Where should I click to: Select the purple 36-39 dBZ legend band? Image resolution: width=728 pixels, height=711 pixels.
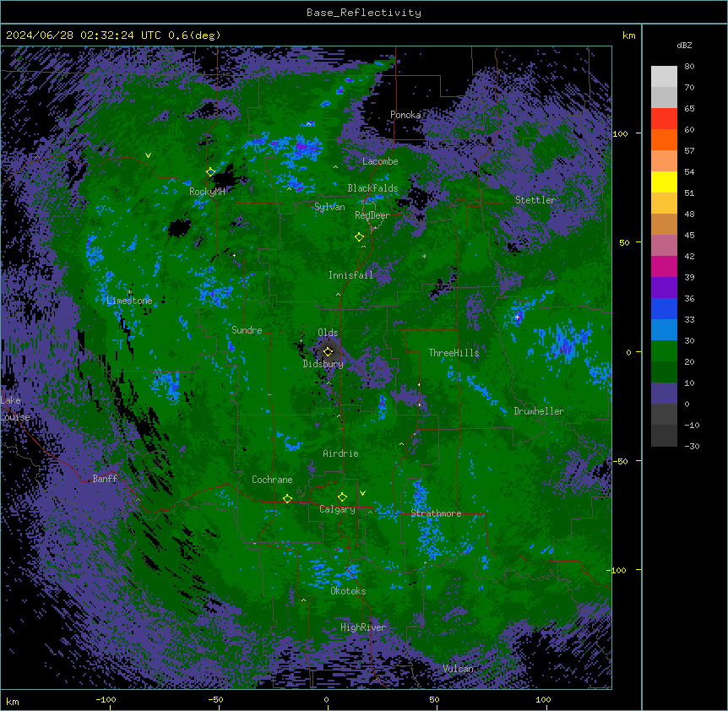(664, 288)
